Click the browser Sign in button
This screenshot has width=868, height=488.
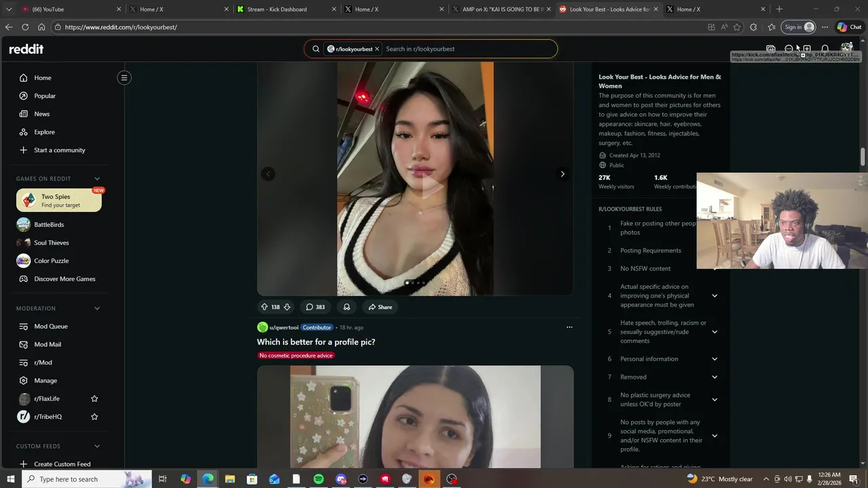pyautogui.click(x=798, y=27)
